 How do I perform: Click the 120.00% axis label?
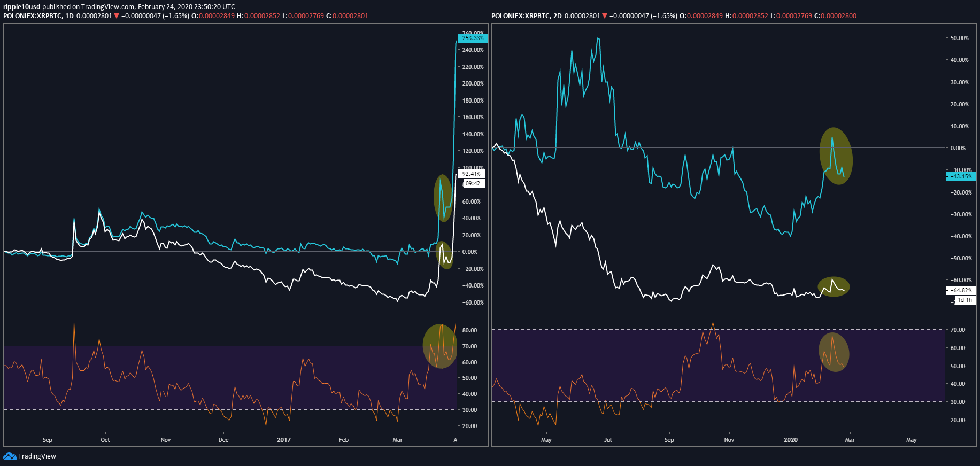point(473,151)
